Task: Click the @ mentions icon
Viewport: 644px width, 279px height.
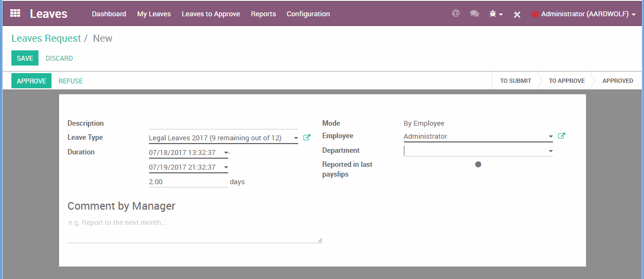Action: 456,14
